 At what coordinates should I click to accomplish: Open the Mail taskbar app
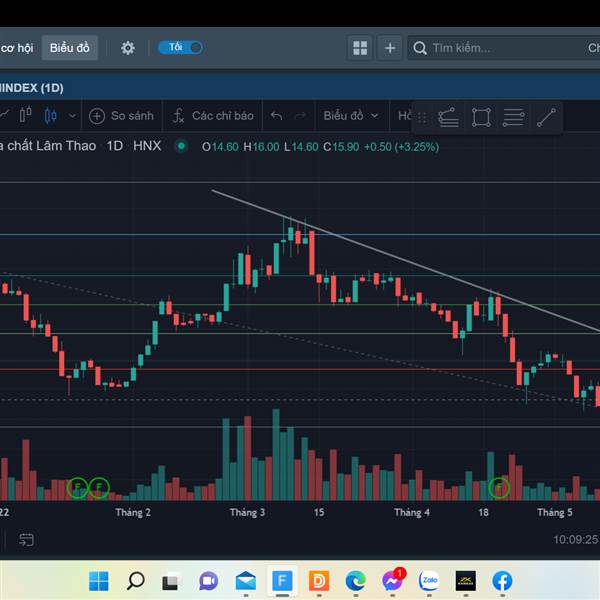(x=245, y=581)
